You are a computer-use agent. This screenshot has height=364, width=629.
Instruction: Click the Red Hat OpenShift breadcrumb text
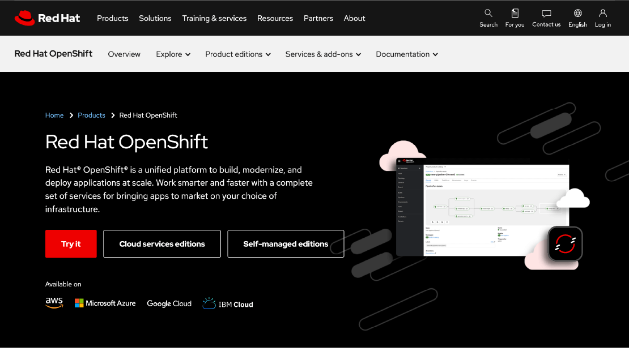(x=148, y=115)
